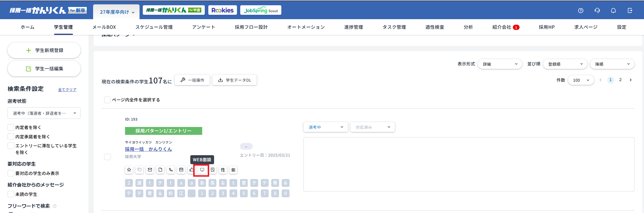Click the あ evaluator badge
Viewport: 644px width, 213px height.
tap(202, 183)
